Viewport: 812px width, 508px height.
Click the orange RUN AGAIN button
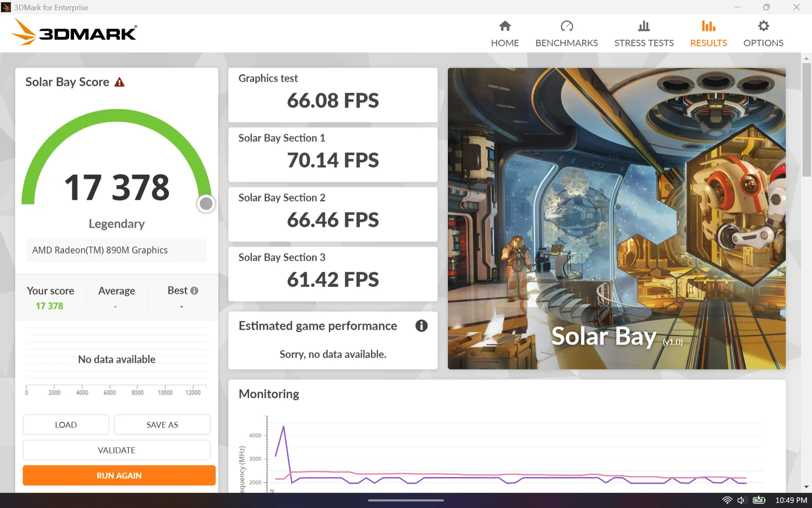[x=119, y=475]
